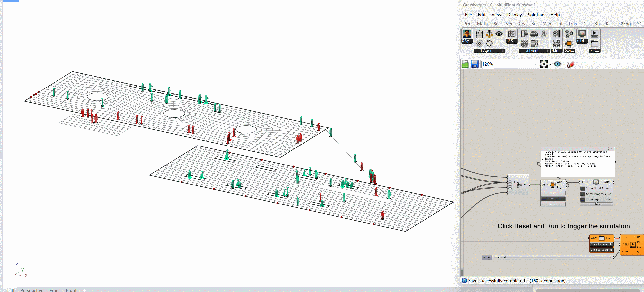This screenshot has height=292, width=644.
Task: Click the green Open File folder icon
Action: pyautogui.click(x=465, y=64)
